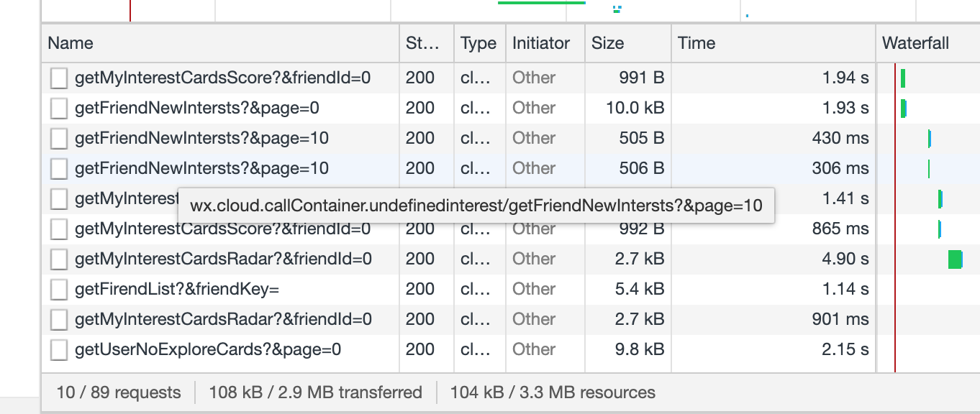Sort by the Size column header

tap(607, 43)
